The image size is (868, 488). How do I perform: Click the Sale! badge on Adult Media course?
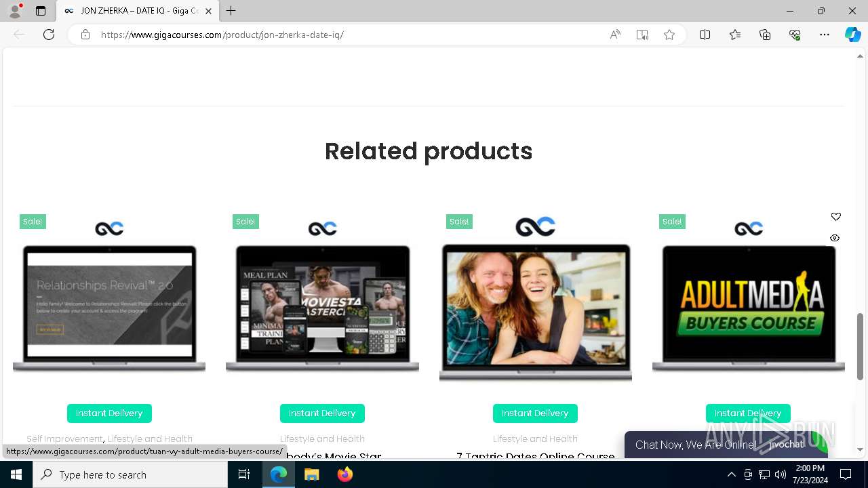pyautogui.click(x=672, y=222)
